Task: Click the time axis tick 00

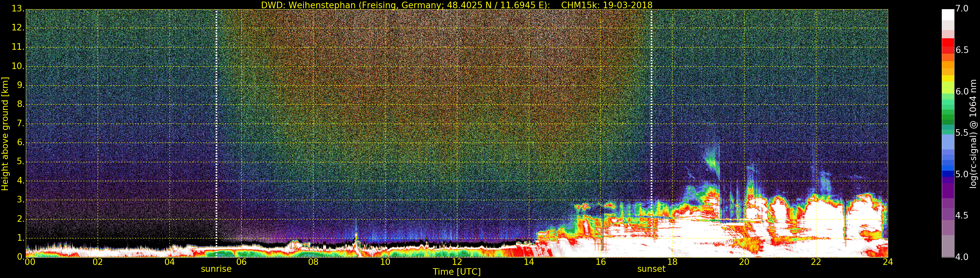Action: tap(30, 262)
